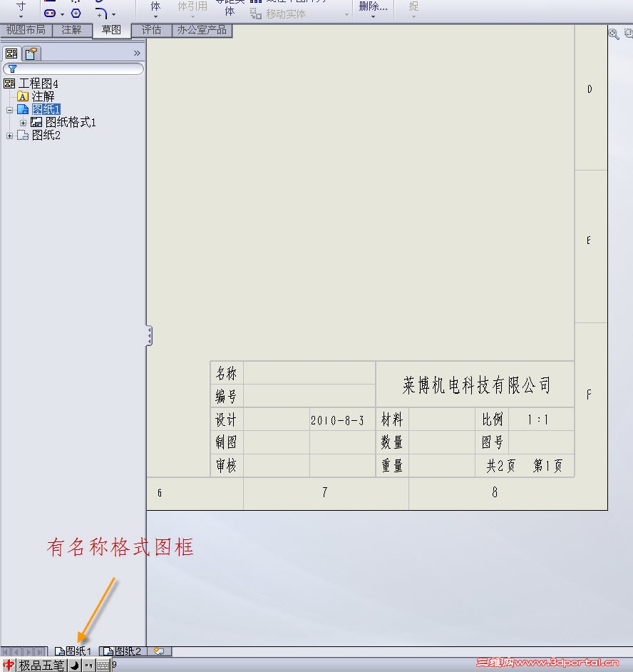Click the 编号 label in title block

pos(226,397)
